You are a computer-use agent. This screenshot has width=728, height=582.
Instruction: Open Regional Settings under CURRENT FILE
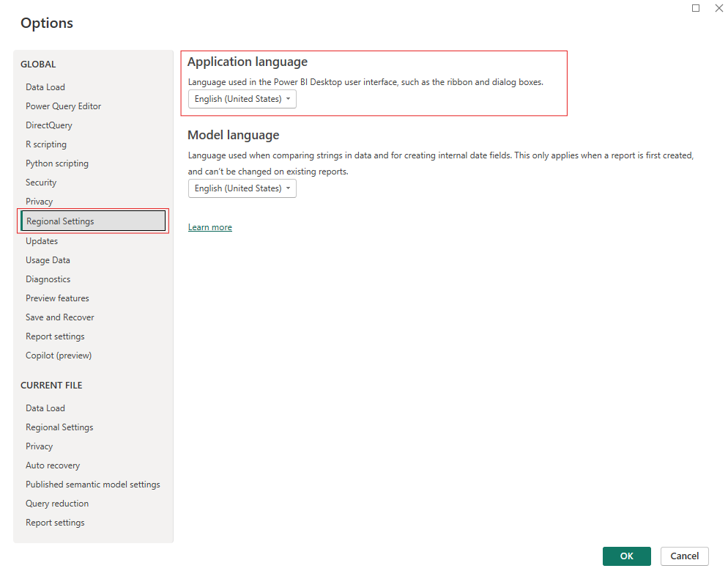[59, 427]
